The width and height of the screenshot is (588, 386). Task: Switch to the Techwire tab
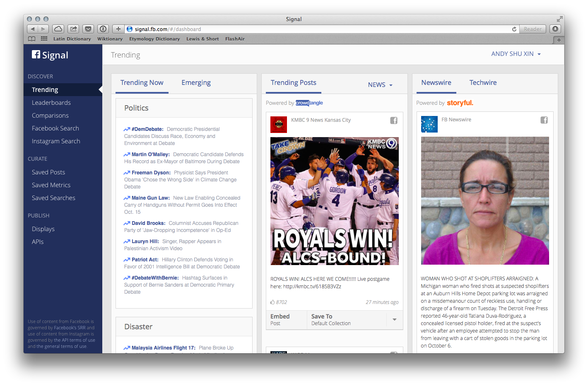pos(483,83)
